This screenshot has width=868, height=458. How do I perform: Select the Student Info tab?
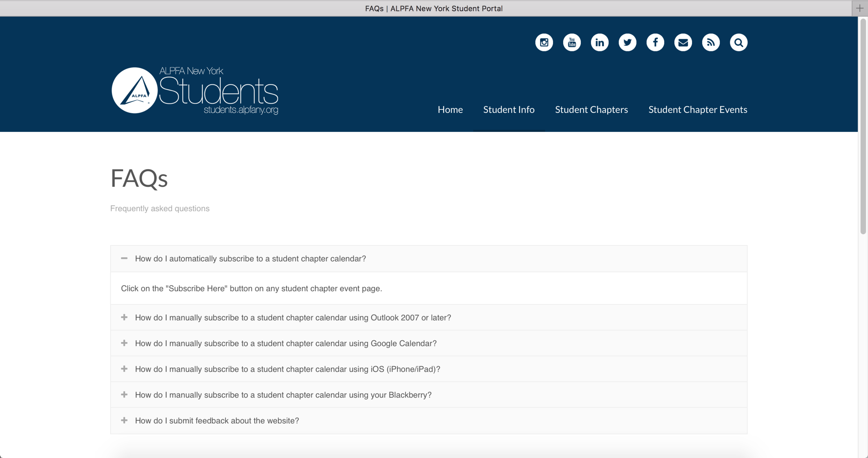coord(509,109)
